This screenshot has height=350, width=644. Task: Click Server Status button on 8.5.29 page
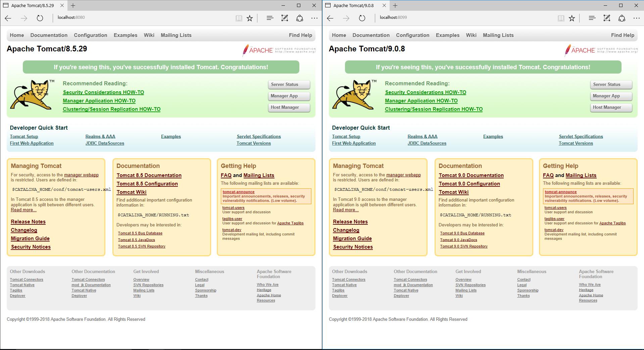(289, 85)
